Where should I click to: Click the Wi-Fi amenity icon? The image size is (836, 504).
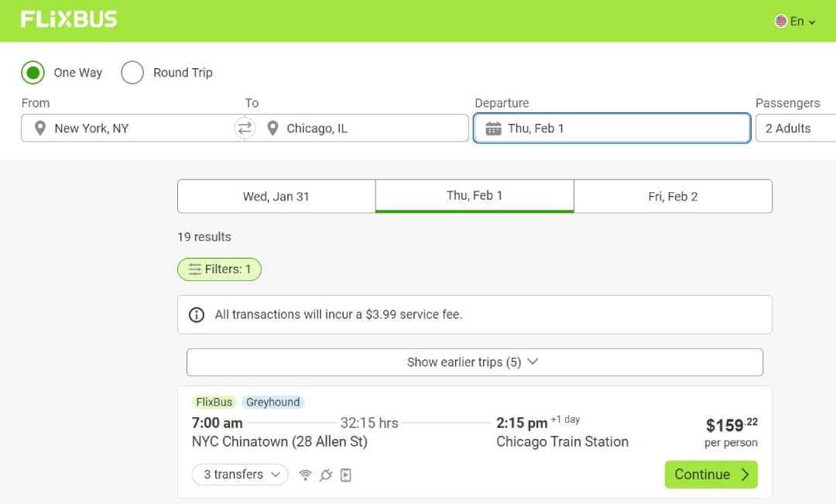point(305,475)
